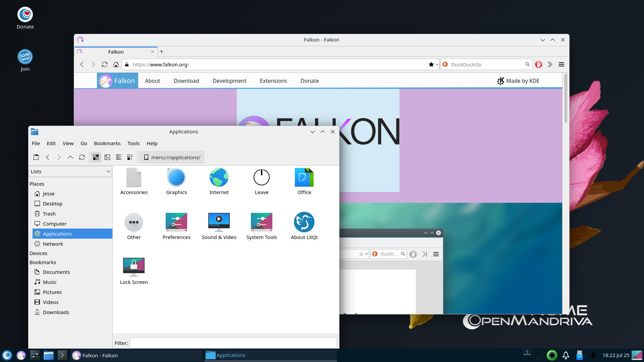Click the Donate desktop icon
Image resolution: width=644 pixels, height=362 pixels.
click(x=25, y=18)
